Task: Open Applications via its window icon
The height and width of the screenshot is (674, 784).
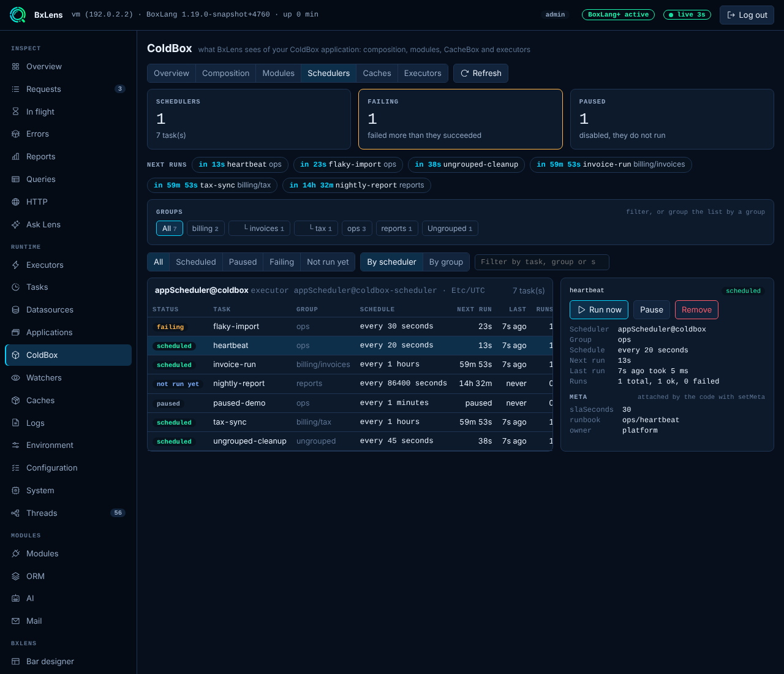Action: (x=16, y=333)
